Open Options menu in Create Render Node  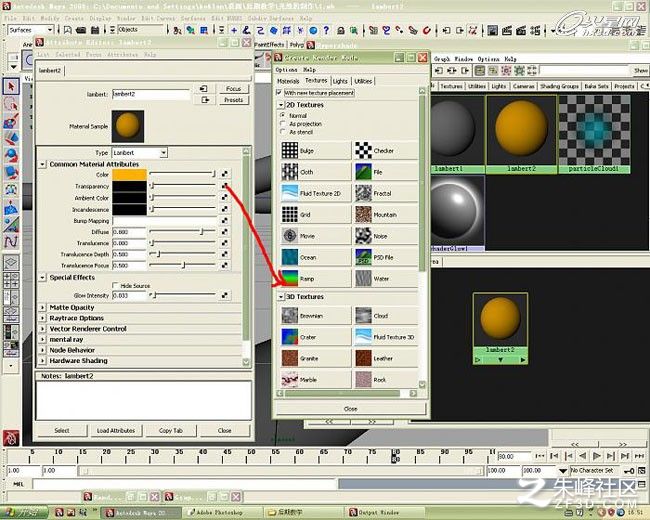(x=286, y=69)
